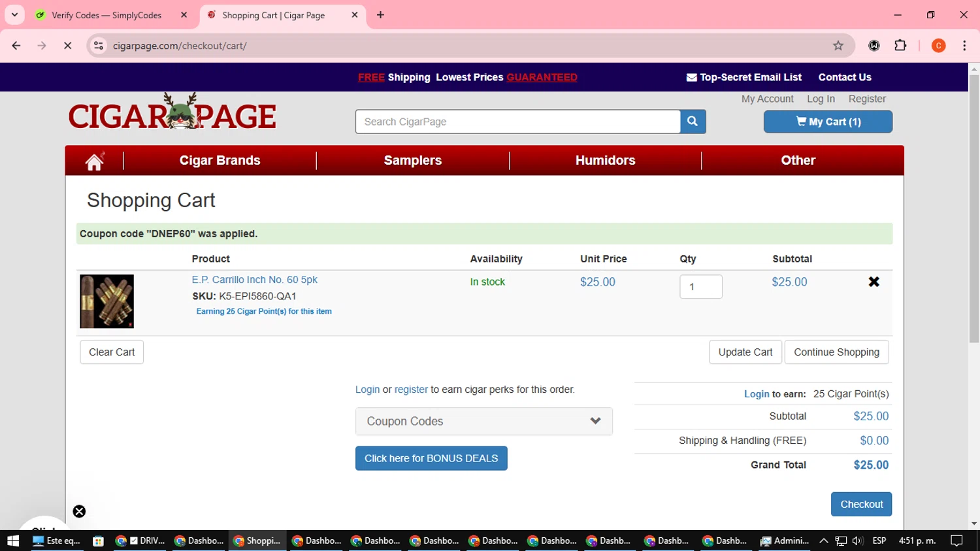Click Clear Cart button
The width and height of the screenshot is (980, 551).
coord(112,352)
